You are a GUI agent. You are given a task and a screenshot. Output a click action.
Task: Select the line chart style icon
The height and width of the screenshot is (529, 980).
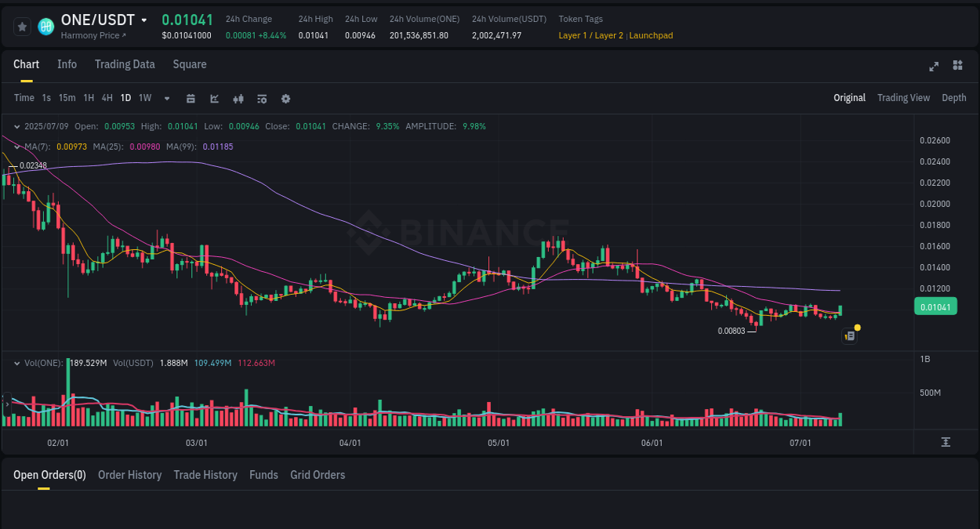tap(213, 98)
